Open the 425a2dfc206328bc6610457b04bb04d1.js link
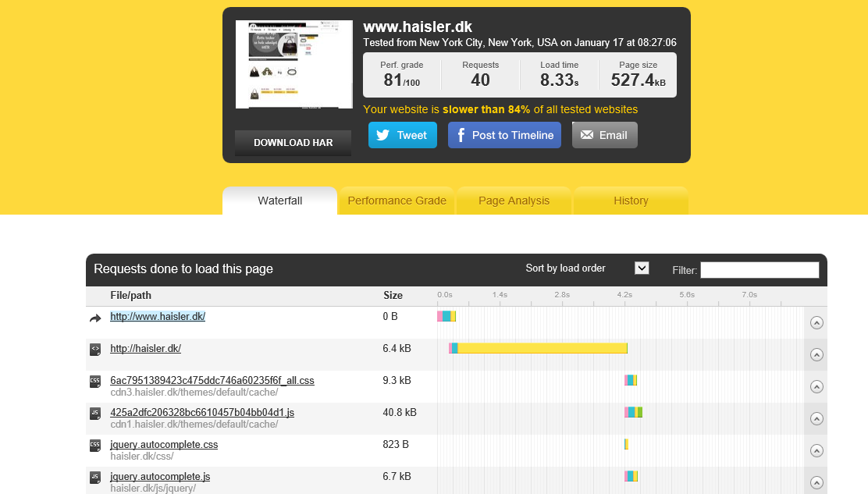The width and height of the screenshot is (868, 494). point(202,413)
